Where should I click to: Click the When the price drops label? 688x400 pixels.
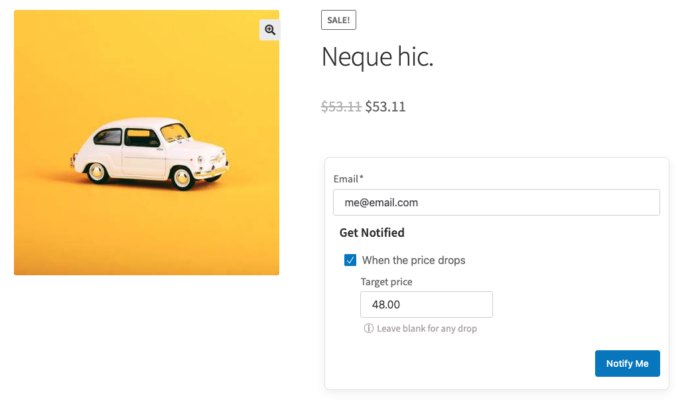(413, 260)
